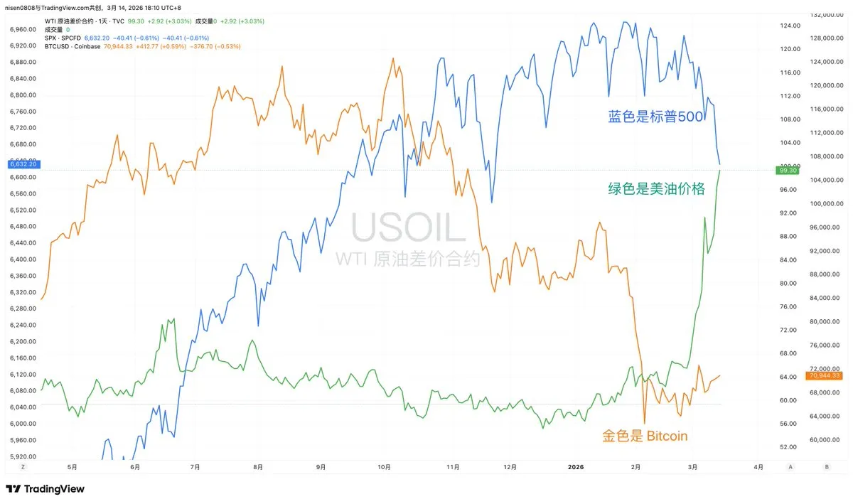Click the 2026 year marker on time axis
Screen dimensions: 853x504
click(576, 467)
